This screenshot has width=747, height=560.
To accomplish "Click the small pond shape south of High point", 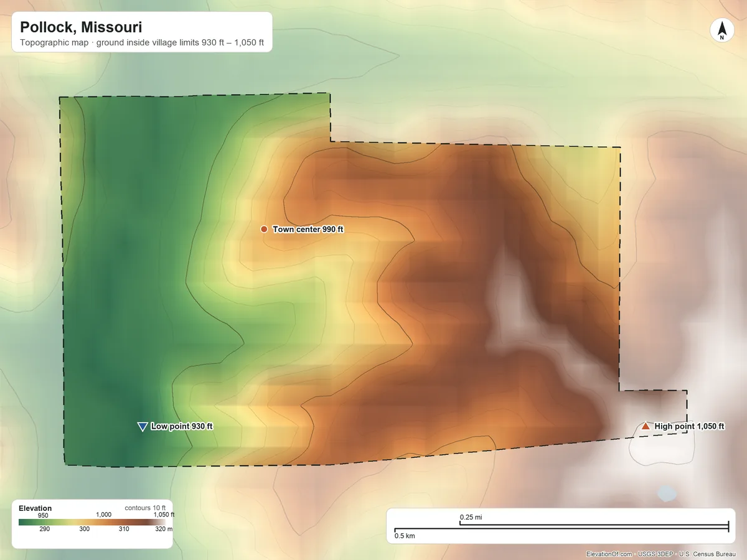I will tap(666, 493).
